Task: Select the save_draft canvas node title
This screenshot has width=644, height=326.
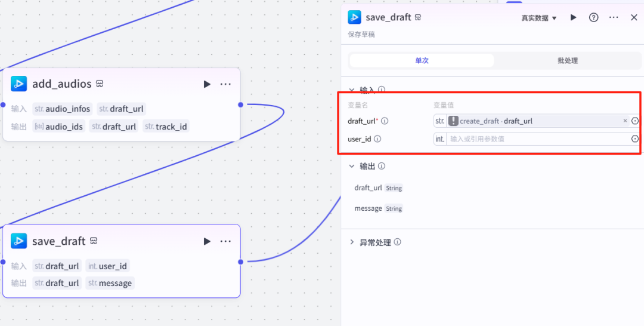Action: pos(58,241)
